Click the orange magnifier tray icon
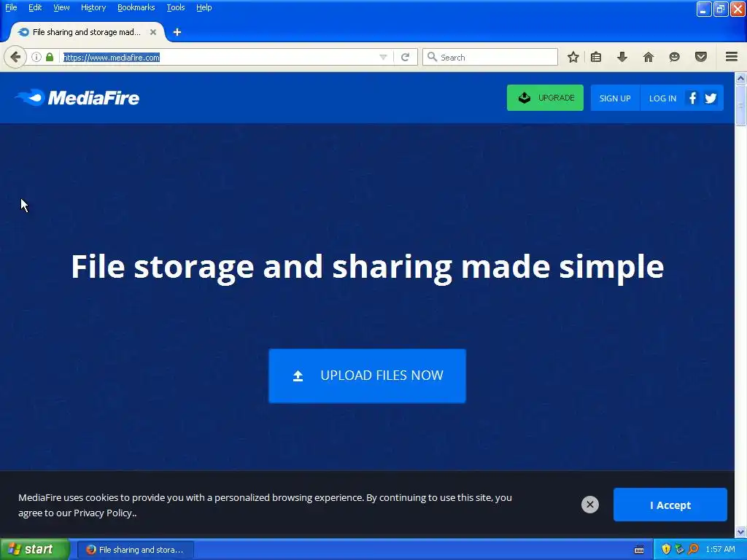Image resolution: width=747 pixels, height=560 pixels. click(694, 550)
